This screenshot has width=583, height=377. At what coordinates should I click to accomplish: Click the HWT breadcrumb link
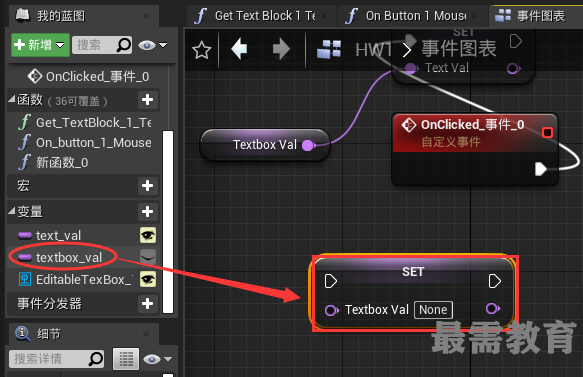[x=373, y=49]
